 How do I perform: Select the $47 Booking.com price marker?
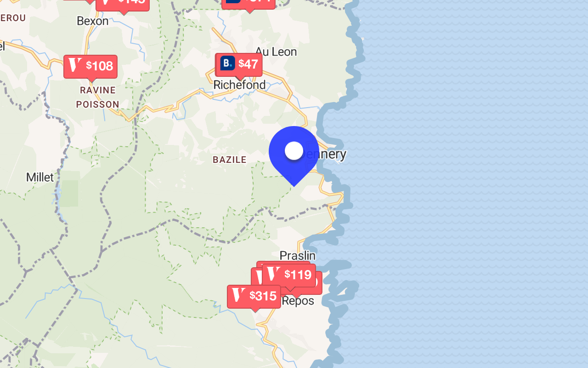click(239, 64)
